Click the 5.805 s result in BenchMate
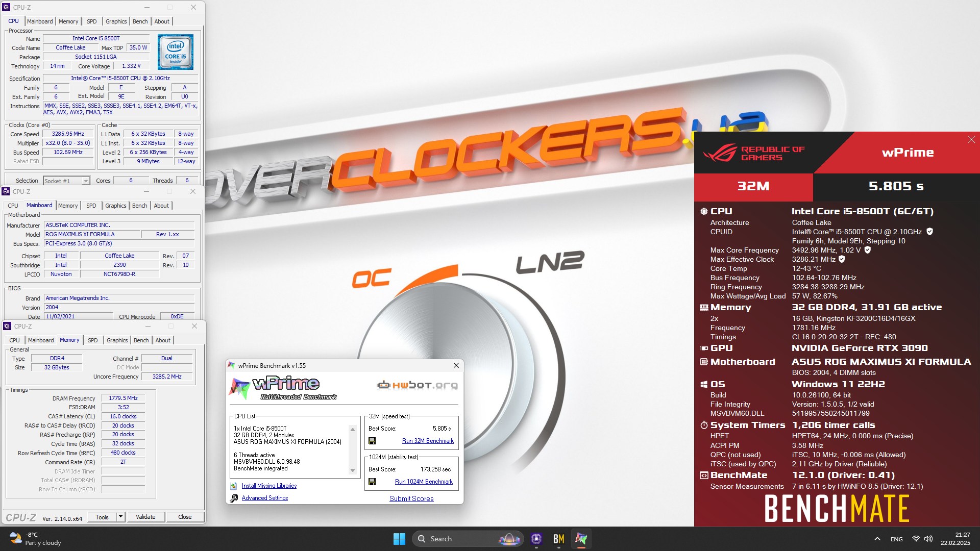980x551 pixels. 896,186
